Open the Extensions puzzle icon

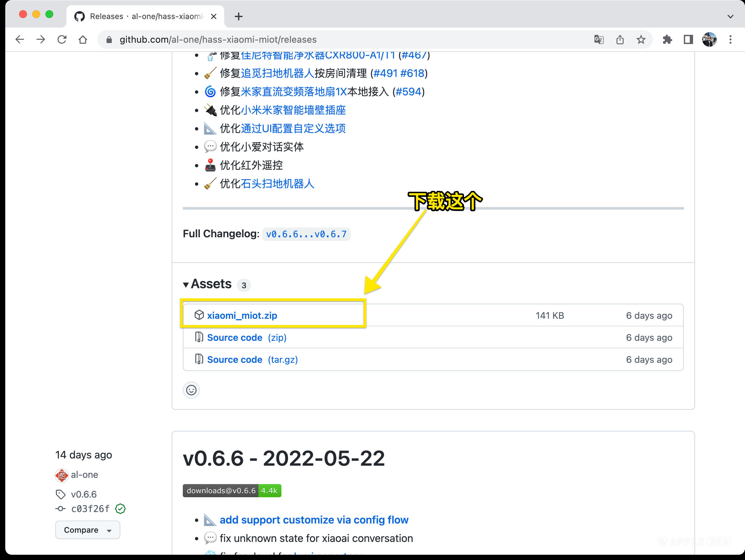(x=667, y=40)
